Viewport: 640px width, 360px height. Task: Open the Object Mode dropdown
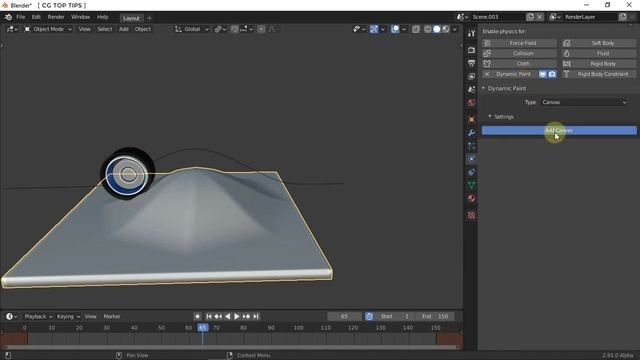tap(48, 29)
